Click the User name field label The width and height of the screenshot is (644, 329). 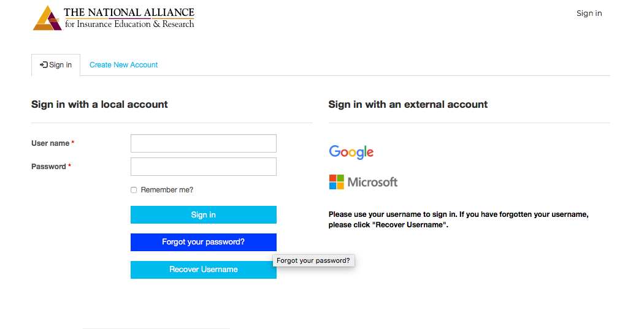point(50,143)
